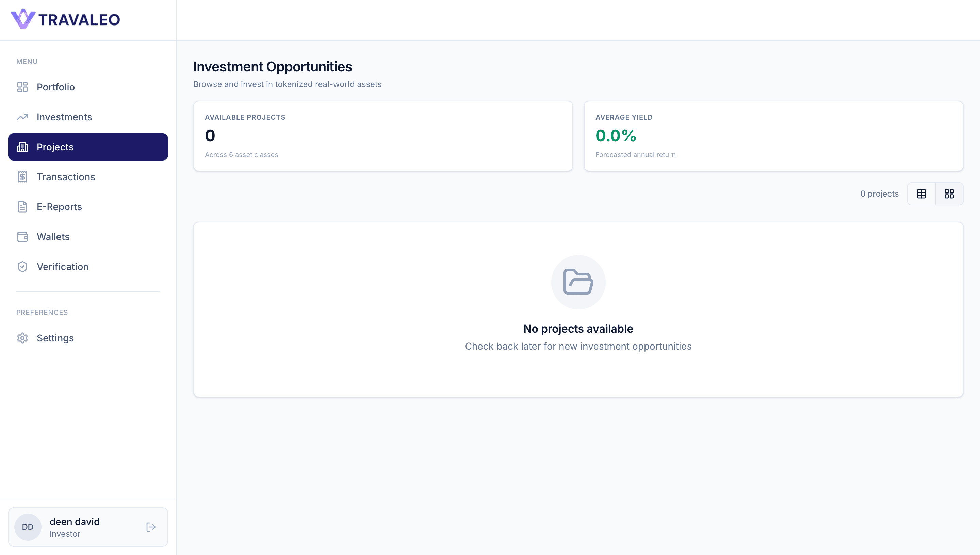Click the Investment Opportunities title
Viewport: 980px width, 555px height.
[x=273, y=67]
